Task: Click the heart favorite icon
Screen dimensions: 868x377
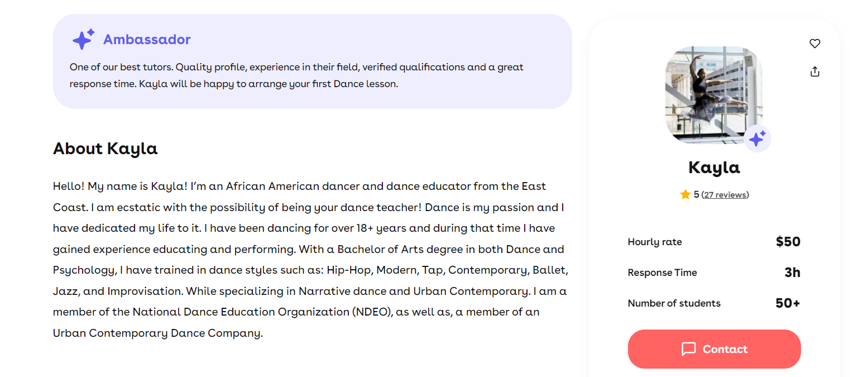Action: 815,44
